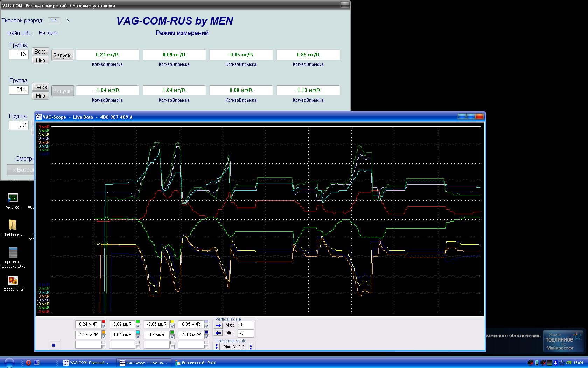
Task: Click the yellow swatch for -0.85 мг/R
Action: click(172, 321)
